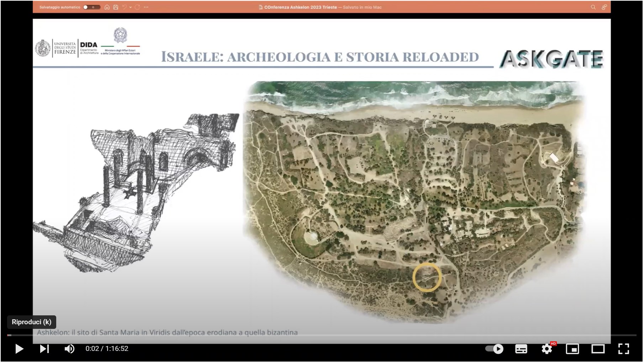Screen dimensions: 644x363
Task: Enter full screen mode
Action: click(624, 349)
